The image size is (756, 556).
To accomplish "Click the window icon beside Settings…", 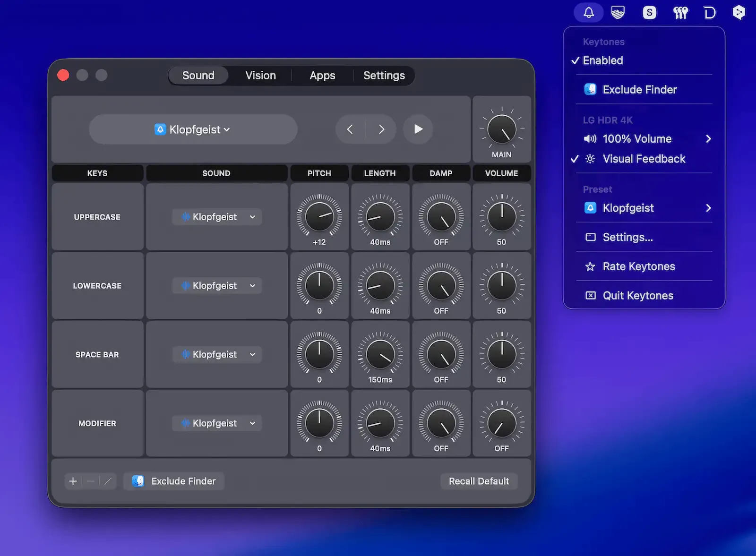I will pyautogui.click(x=591, y=237).
